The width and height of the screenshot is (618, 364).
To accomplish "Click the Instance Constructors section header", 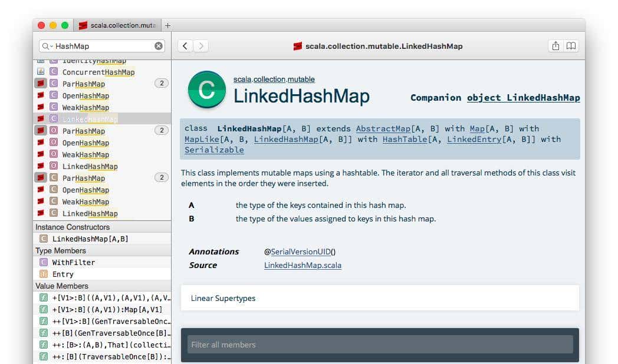I will click(102, 227).
